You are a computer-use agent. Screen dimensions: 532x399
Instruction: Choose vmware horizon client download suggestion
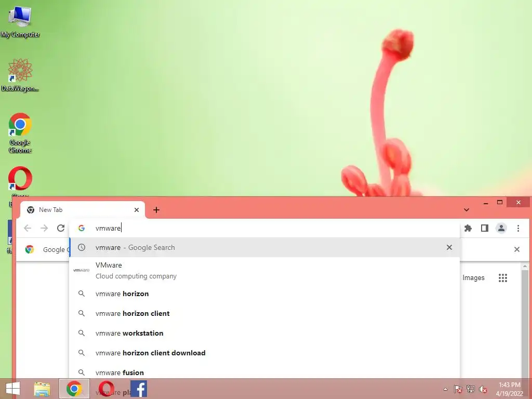pos(264,353)
